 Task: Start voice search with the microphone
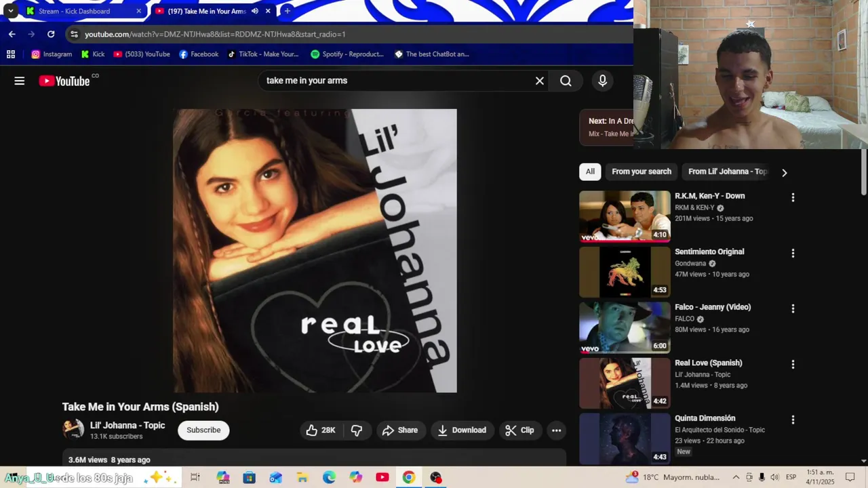[x=602, y=81]
